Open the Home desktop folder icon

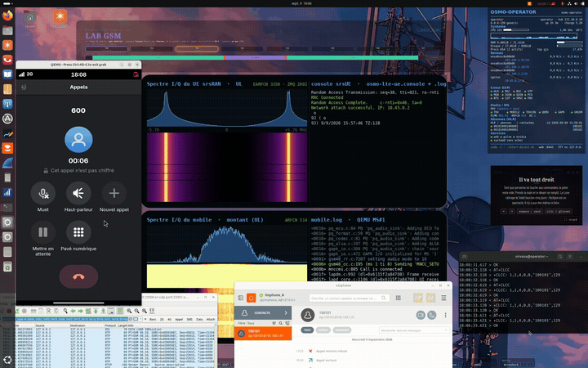click(x=30, y=18)
